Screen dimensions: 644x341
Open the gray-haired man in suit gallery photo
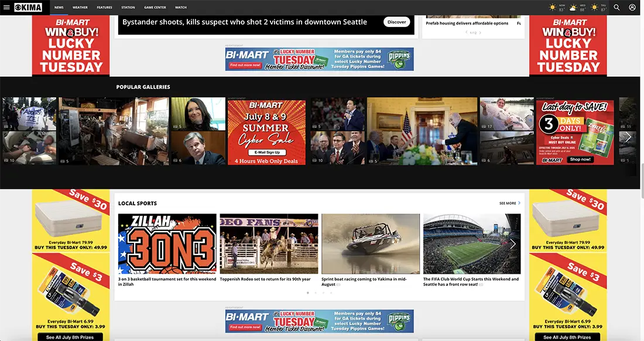[x=198, y=148]
